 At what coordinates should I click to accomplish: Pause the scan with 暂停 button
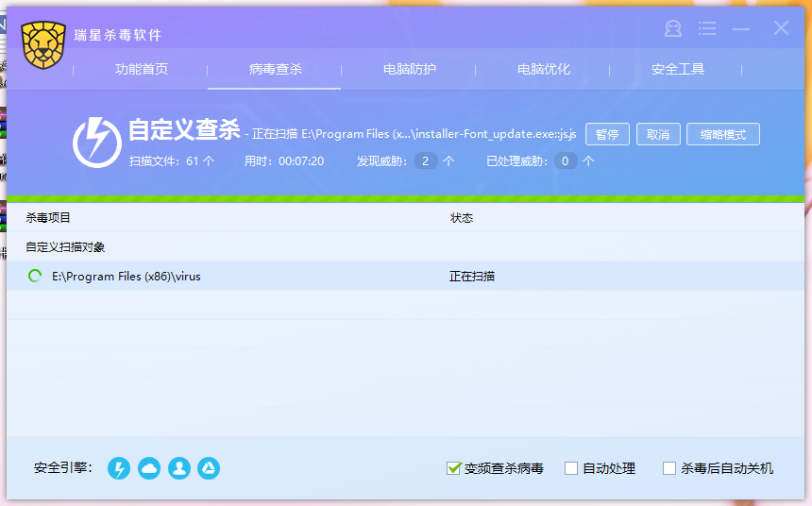[x=607, y=134]
